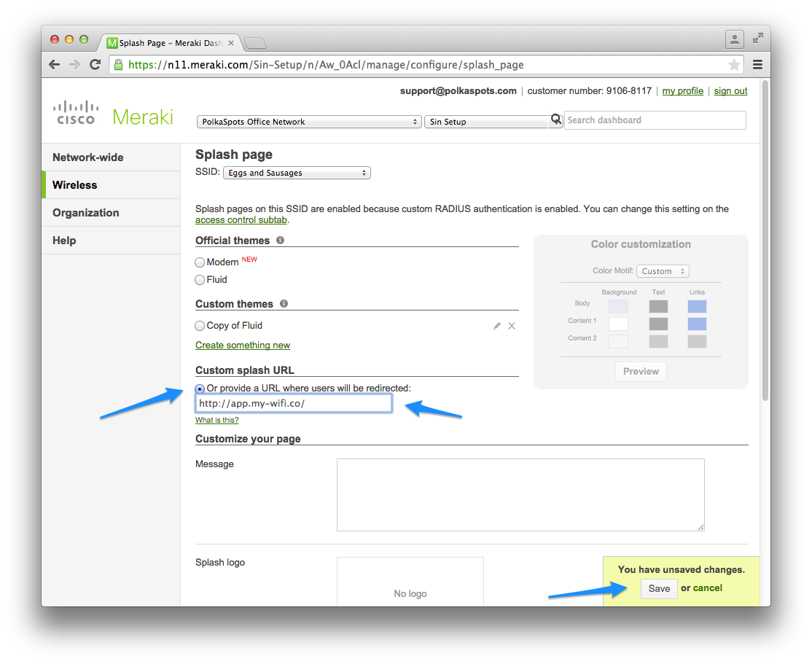Edit Copy of Fluid theme pencil icon

496,326
